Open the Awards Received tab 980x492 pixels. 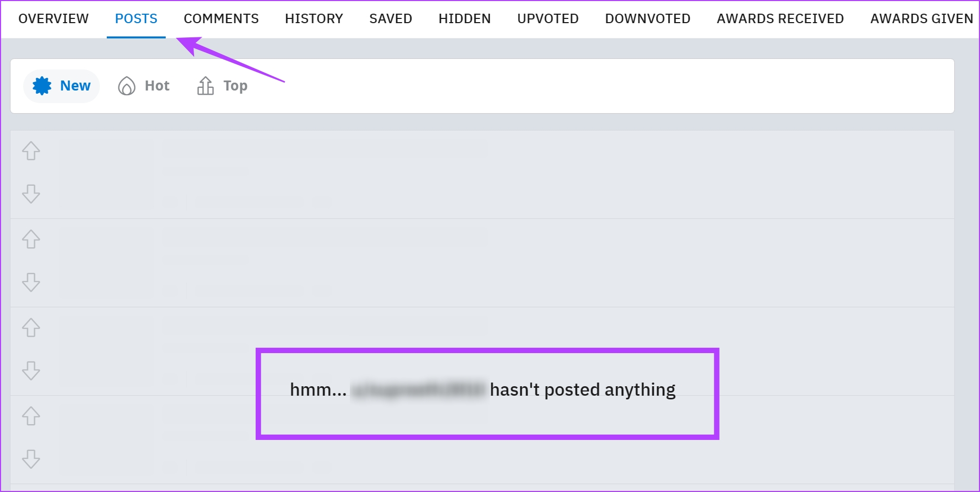pyautogui.click(x=780, y=18)
